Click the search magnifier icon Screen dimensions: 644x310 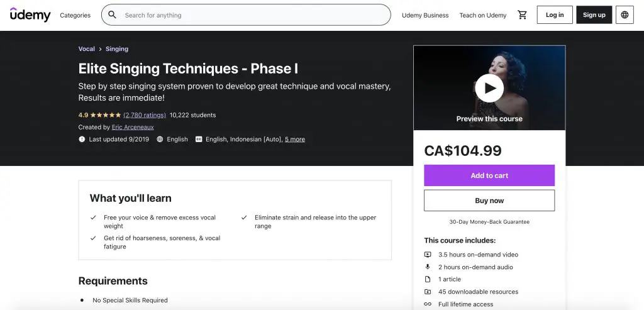tap(112, 15)
